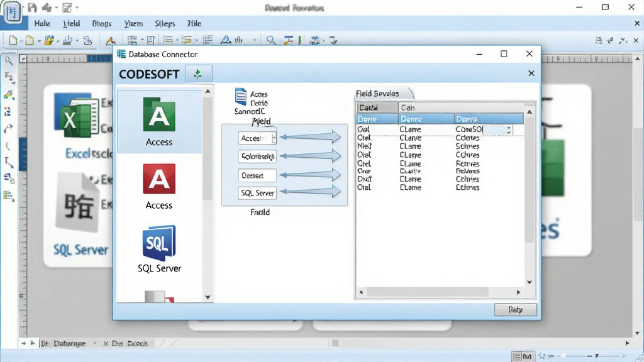Click the colorful open folder toolbar icon

click(49, 40)
